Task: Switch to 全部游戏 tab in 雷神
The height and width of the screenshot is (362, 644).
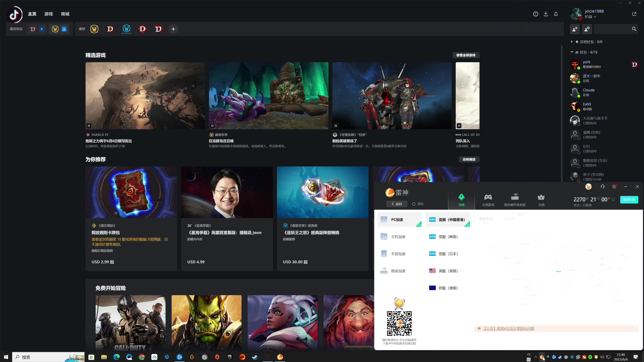Action: (x=488, y=200)
